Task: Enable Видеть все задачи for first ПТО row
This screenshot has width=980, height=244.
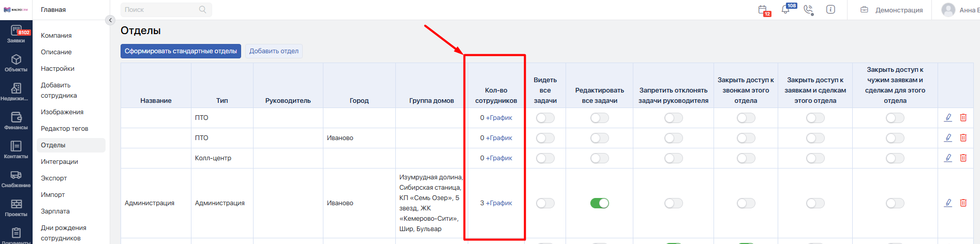Action: point(545,118)
